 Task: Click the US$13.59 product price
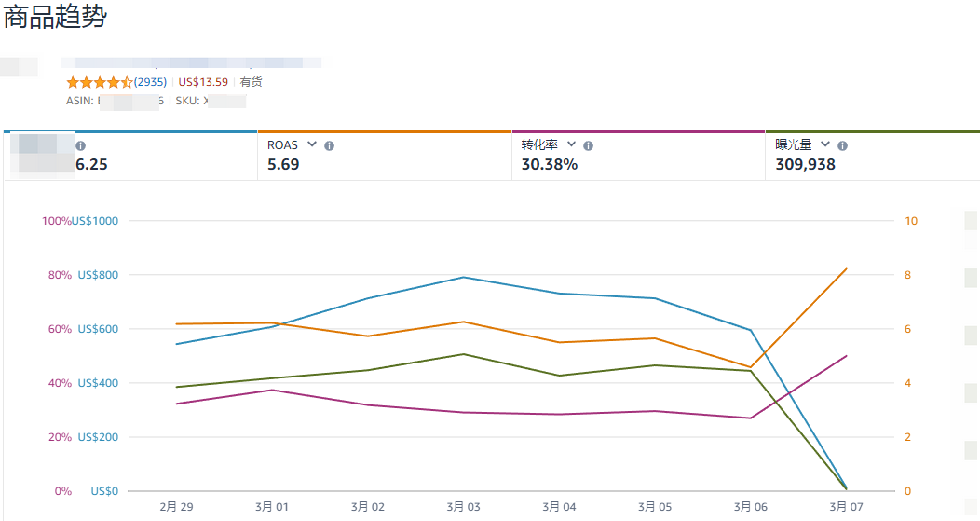203,82
